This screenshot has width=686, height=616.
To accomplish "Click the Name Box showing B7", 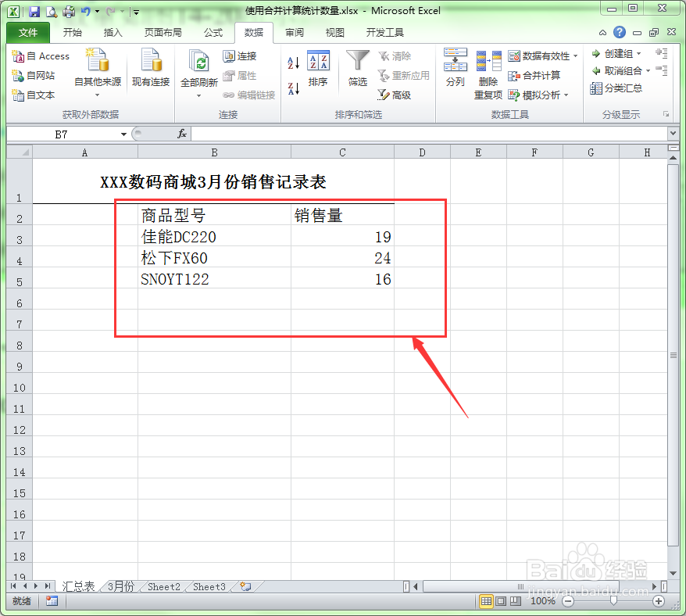I will pos(61,134).
